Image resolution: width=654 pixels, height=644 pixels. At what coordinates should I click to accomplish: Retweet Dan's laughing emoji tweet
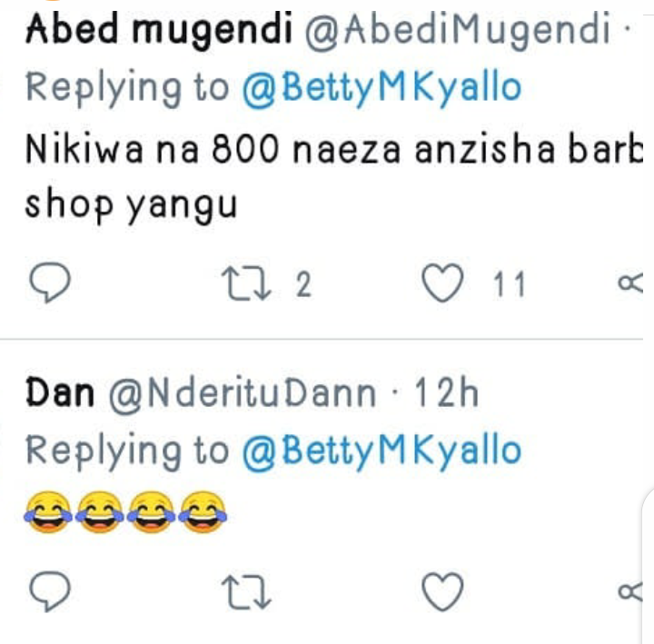pyautogui.click(x=246, y=593)
